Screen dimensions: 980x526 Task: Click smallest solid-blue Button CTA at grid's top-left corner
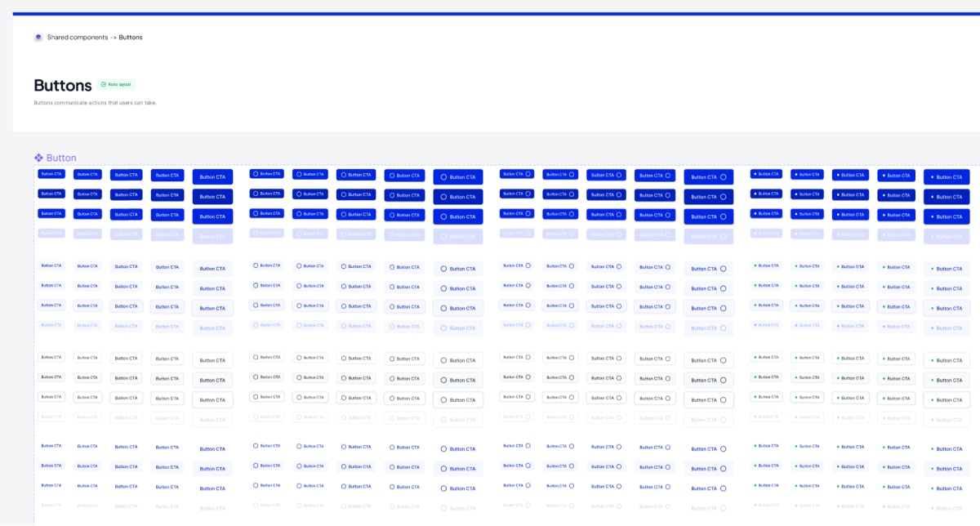51,173
